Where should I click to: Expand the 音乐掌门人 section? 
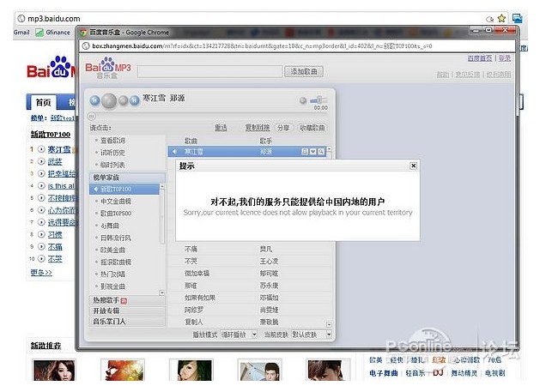127,322
